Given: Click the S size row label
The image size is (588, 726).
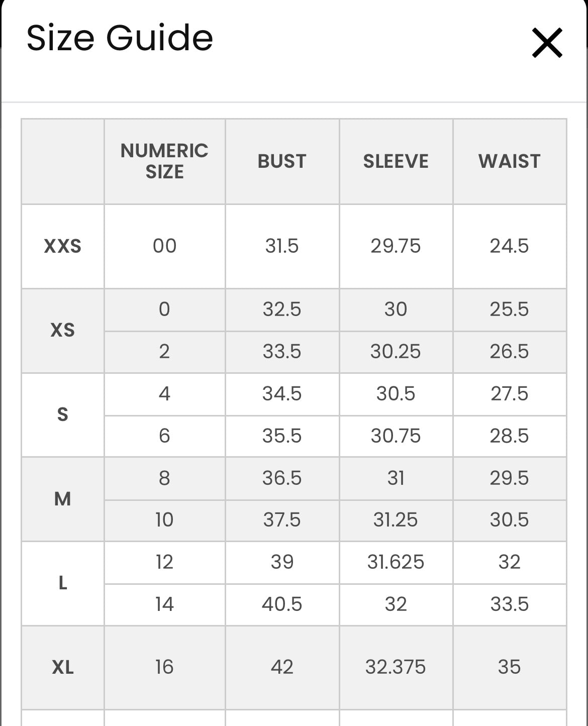Looking at the screenshot, I should 63,414.
